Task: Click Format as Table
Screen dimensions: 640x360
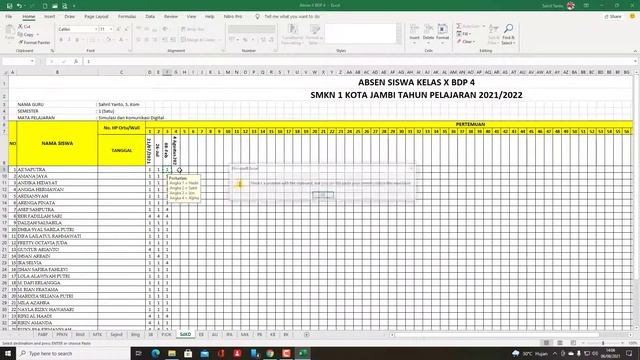Action: point(314,34)
